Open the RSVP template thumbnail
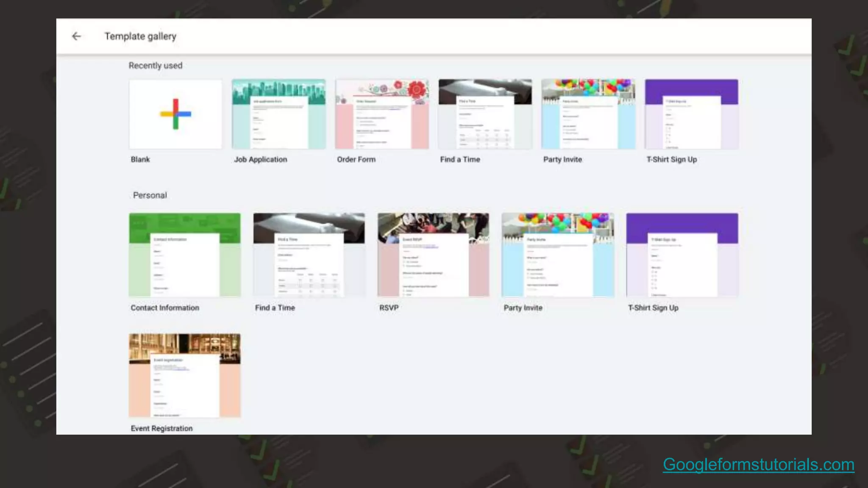Viewport: 868px width, 488px height. click(433, 255)
